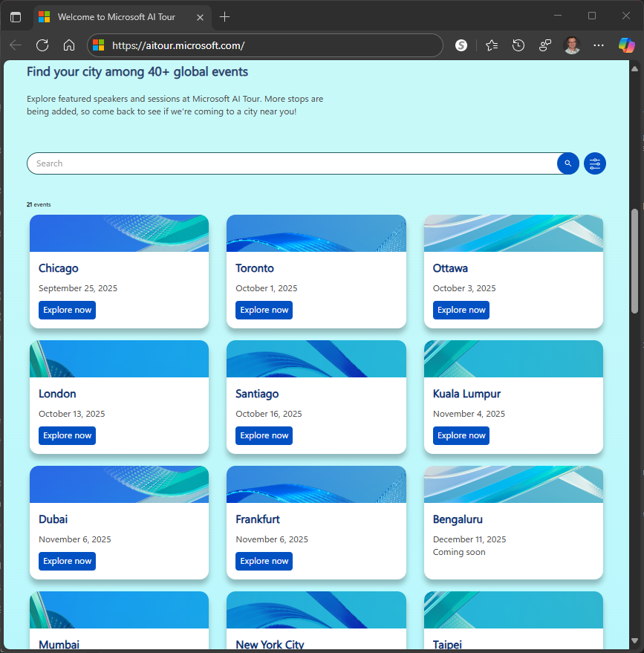Click the London card banner image
The width and height of the screenshot is (644, 653).
tap(119, 359)
